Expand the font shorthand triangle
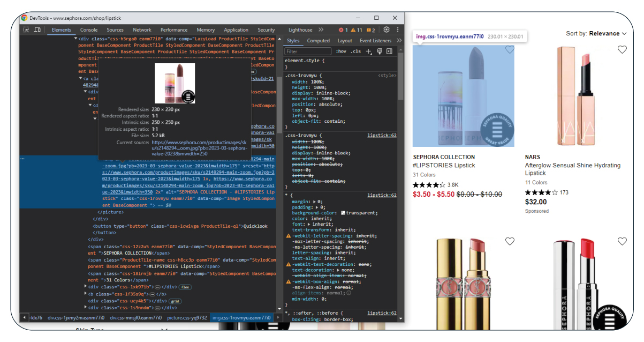The width and height of the screenshot is (644, 342). 308,224
